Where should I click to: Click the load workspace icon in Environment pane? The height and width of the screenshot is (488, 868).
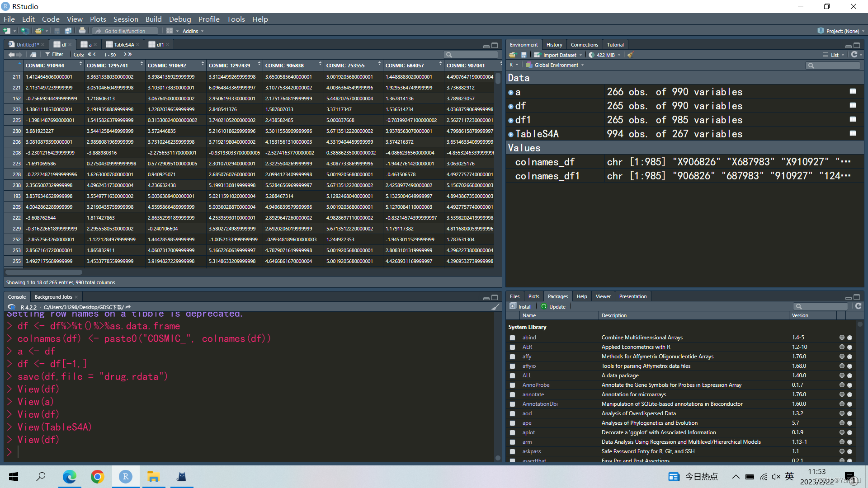512,55
